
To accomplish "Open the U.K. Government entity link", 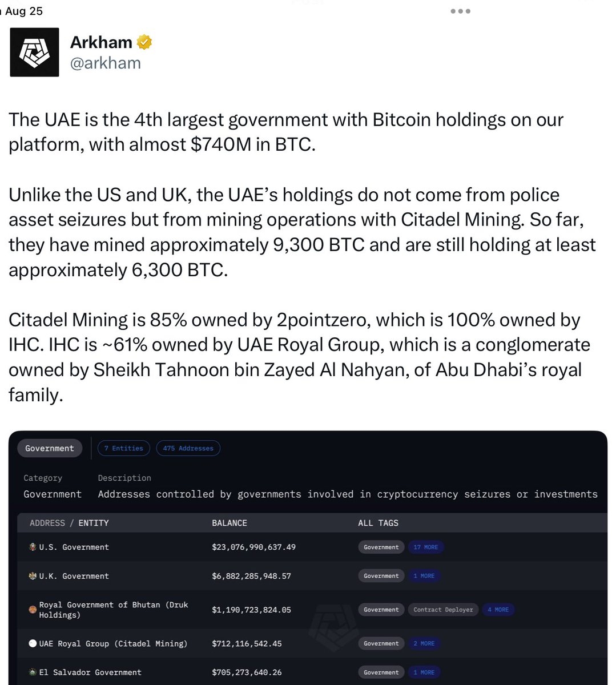I will [74, 576].
